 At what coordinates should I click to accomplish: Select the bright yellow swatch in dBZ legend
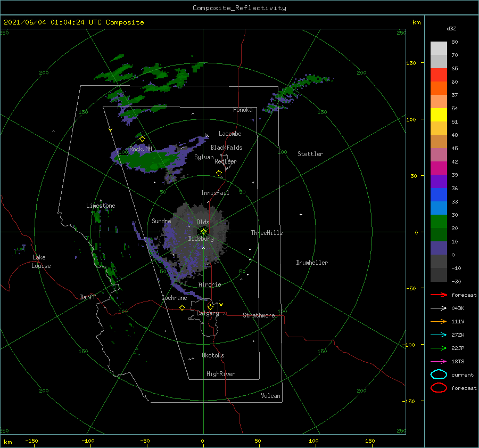click(x=439, y=115)
